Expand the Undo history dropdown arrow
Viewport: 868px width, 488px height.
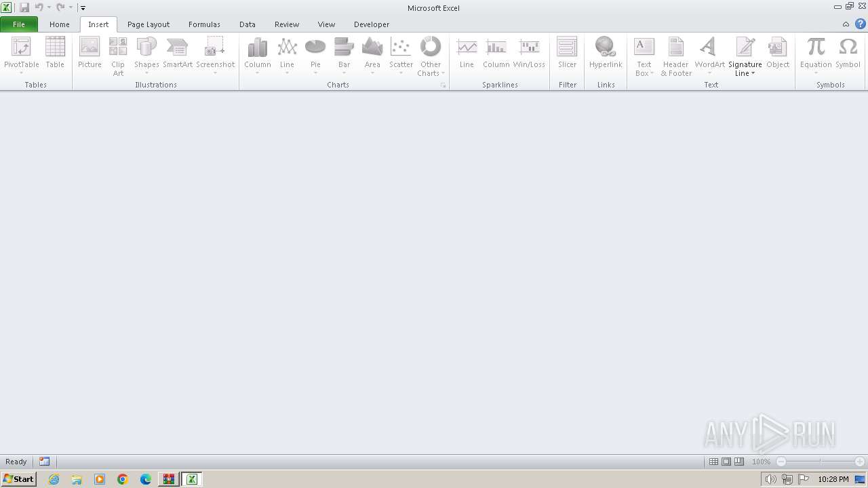49,7
